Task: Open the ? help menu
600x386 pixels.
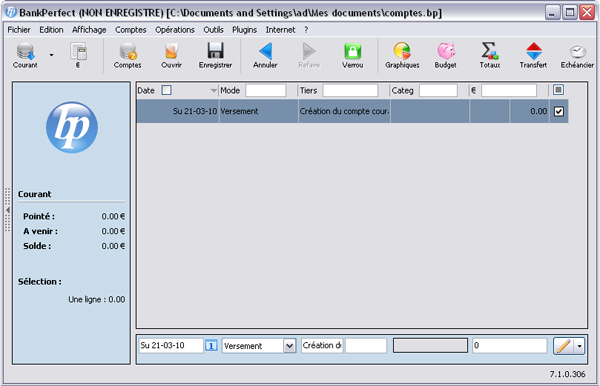Action: (x=306, y=30)
